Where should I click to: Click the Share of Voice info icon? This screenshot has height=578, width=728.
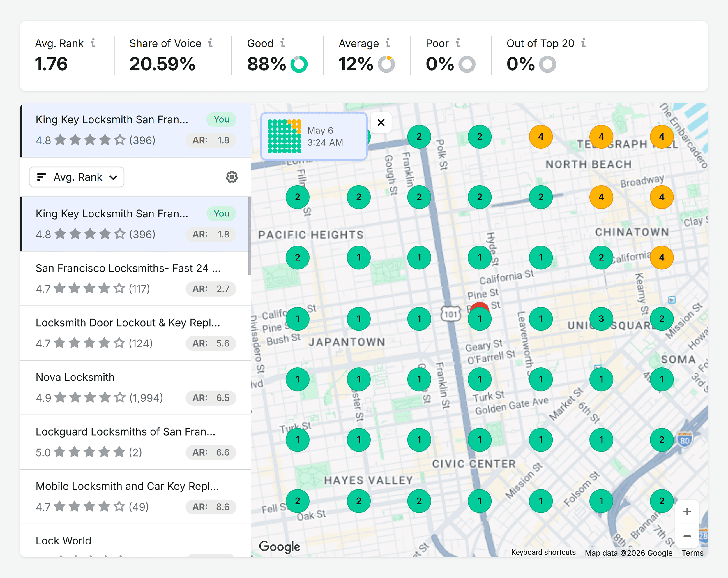210,43
